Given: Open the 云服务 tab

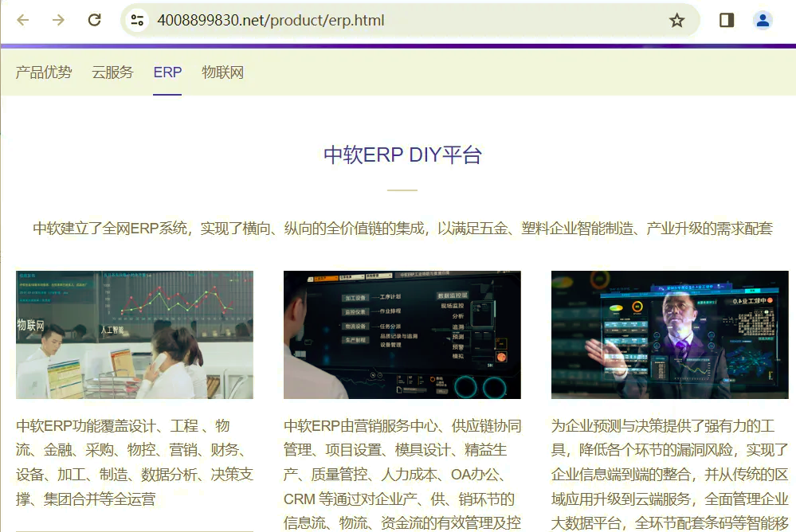Looking at the screenshot, I should pos(112,72).
